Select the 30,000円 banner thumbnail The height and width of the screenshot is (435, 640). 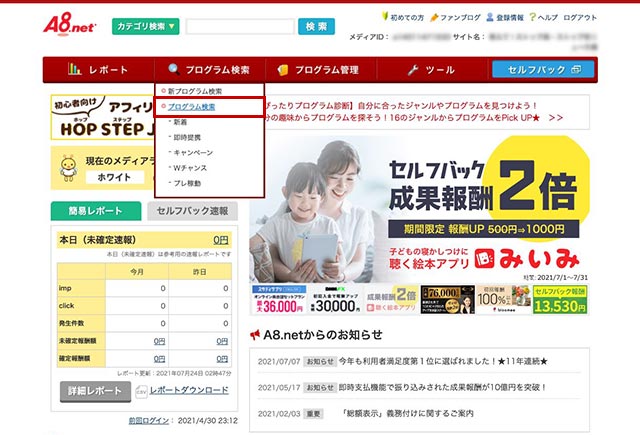pos(335,300)
